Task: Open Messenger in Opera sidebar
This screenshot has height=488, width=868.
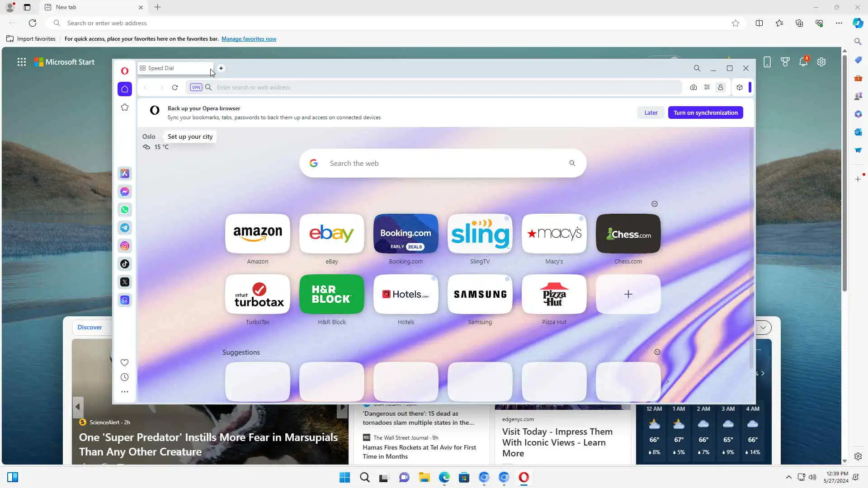Action: point(125,192)
